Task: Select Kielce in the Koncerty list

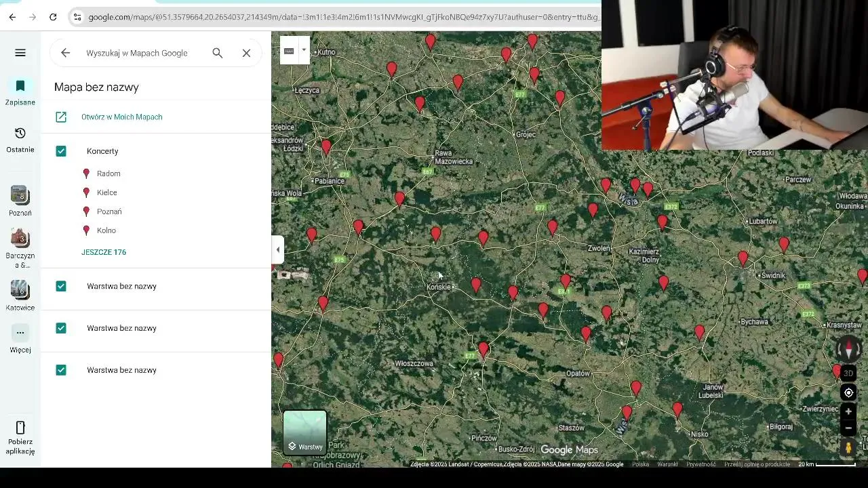Action: 107,192
